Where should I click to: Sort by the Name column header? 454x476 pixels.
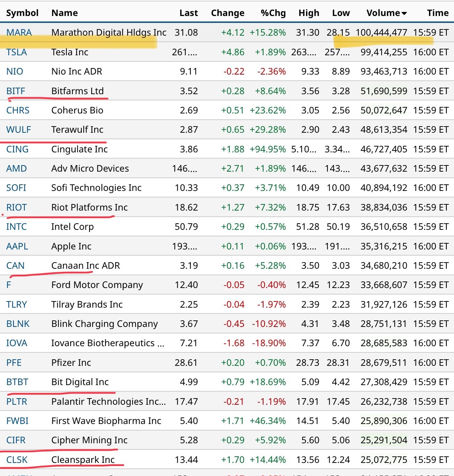[65, 13]
